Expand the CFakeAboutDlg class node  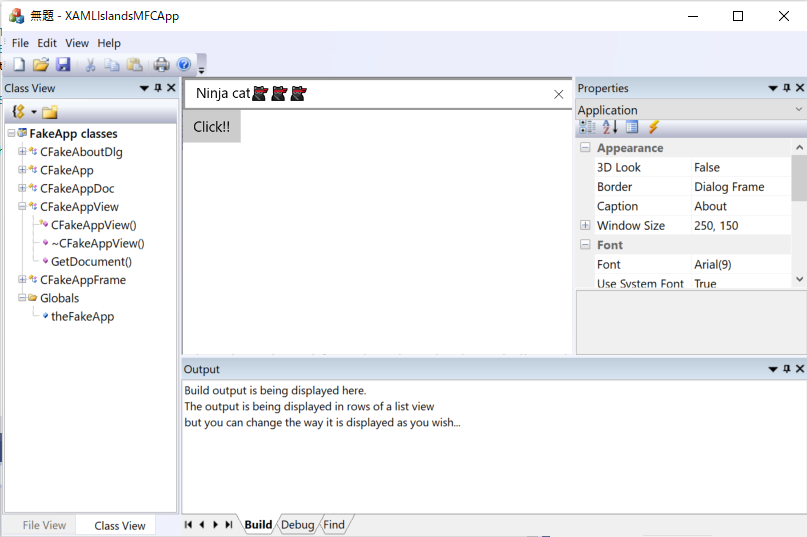click(x=22, y=151)
